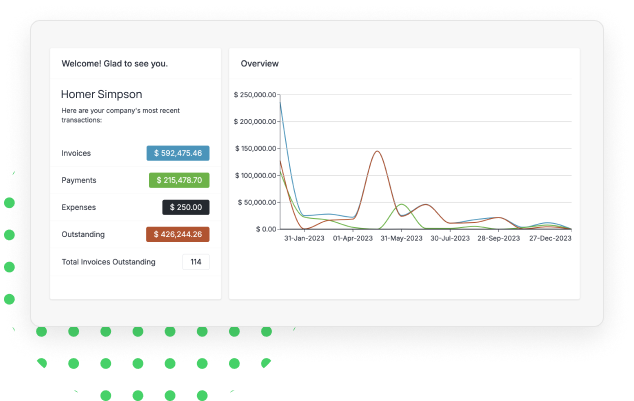Click the Overview panel title

pyautogui.click(x=259, y=64)
